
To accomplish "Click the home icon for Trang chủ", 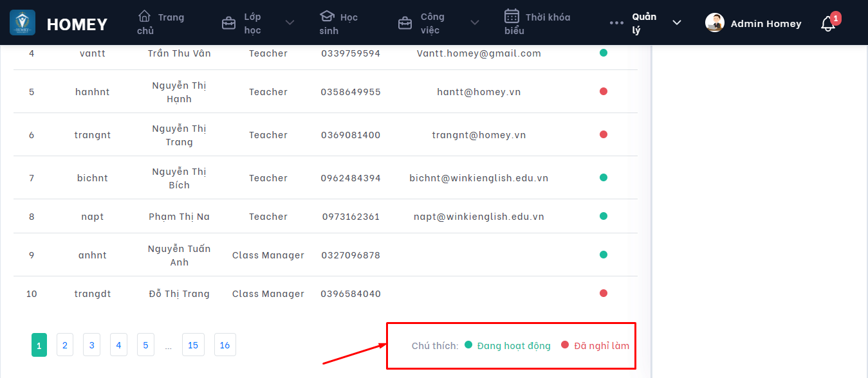I will [145, 16].
